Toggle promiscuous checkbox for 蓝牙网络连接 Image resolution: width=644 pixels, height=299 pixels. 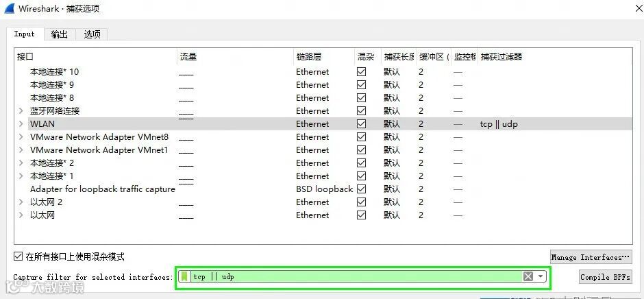click(x=362, y=110)
